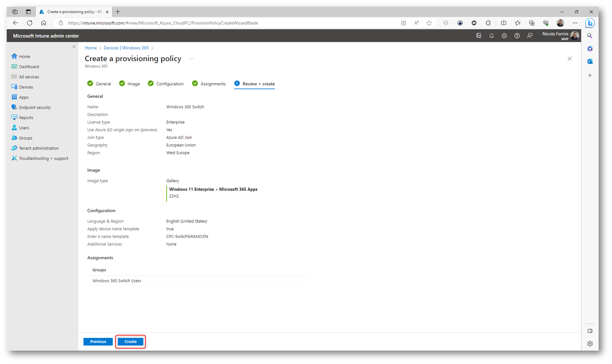Screen dimensions: 612x364
Task: Open Nicola Ferrini account menu
Action: [x=560, y=36]
